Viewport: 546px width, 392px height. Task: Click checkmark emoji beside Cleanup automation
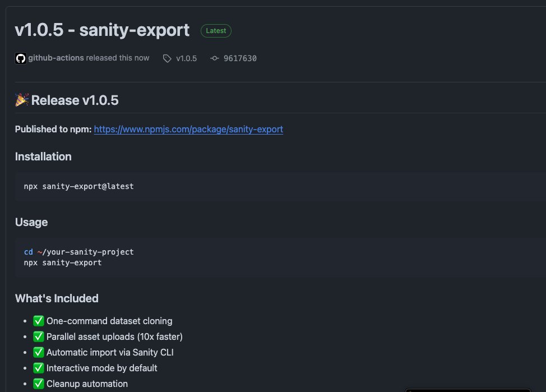coord(38,384)
